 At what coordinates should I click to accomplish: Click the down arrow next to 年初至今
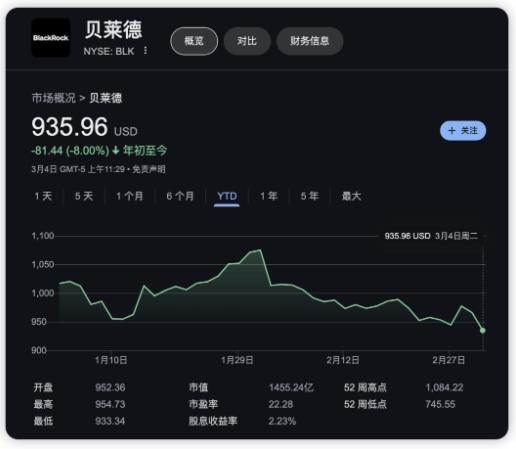pos(116,151)
